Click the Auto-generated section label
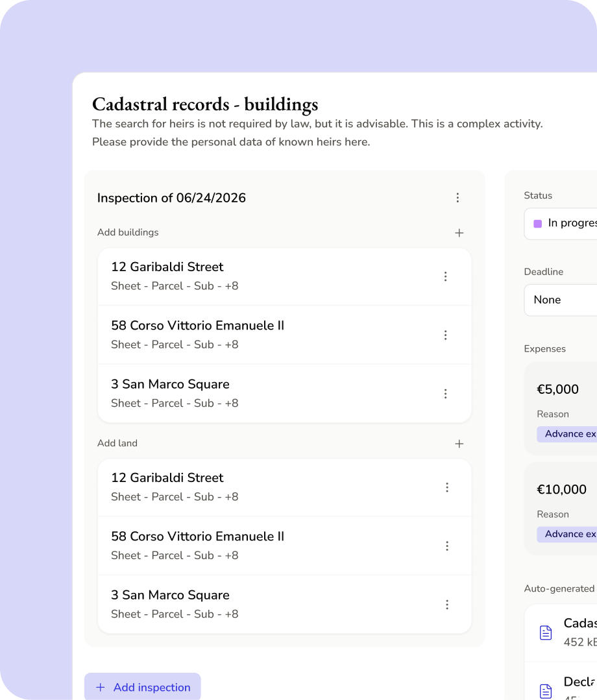Viewport: 597px width, 700px height. pyautogui.click(x=559, y=588)
